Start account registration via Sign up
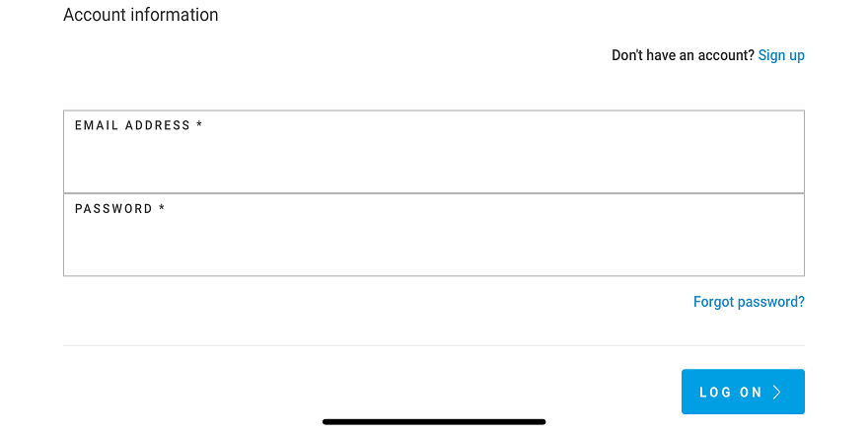 coord(781,55)
